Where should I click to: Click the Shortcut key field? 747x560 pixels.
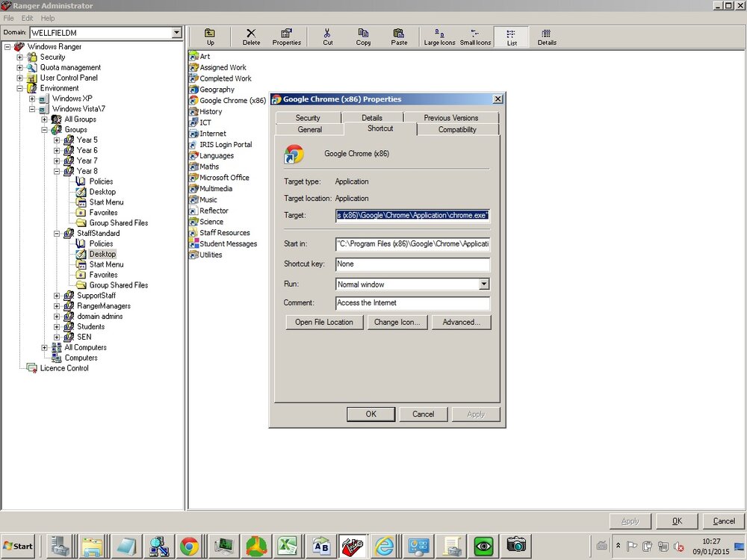tap(412, 264)
